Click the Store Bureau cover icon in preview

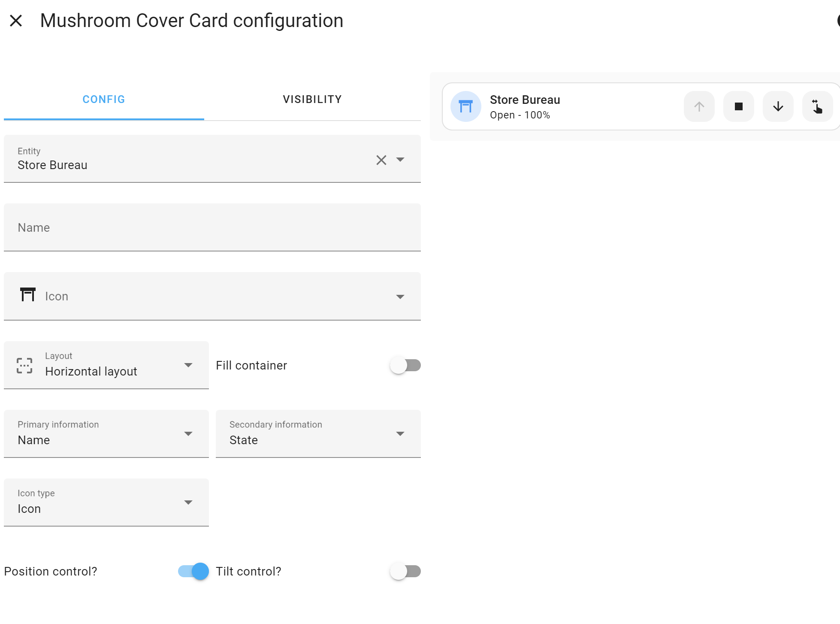466,106
